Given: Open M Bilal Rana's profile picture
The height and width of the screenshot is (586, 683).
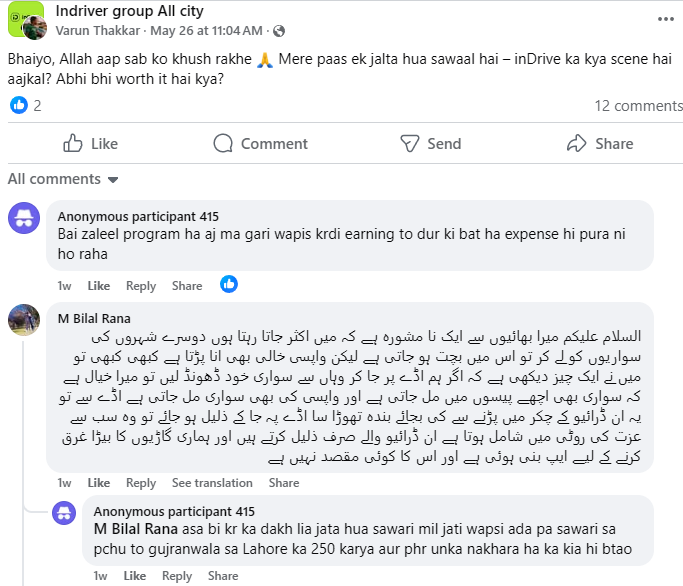Looking at the screenshot, I should click(x=24, y=320).
